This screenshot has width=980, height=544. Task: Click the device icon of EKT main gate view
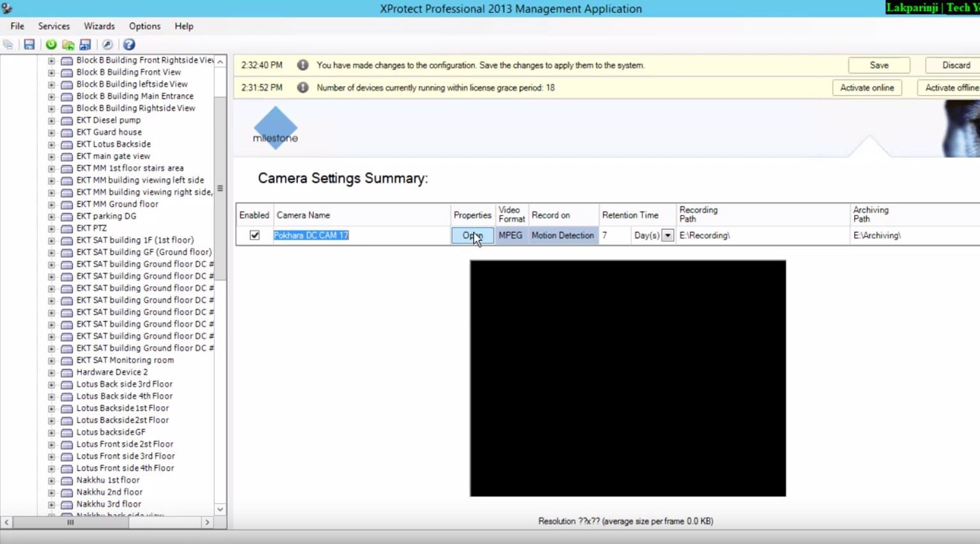pos(66,157)
